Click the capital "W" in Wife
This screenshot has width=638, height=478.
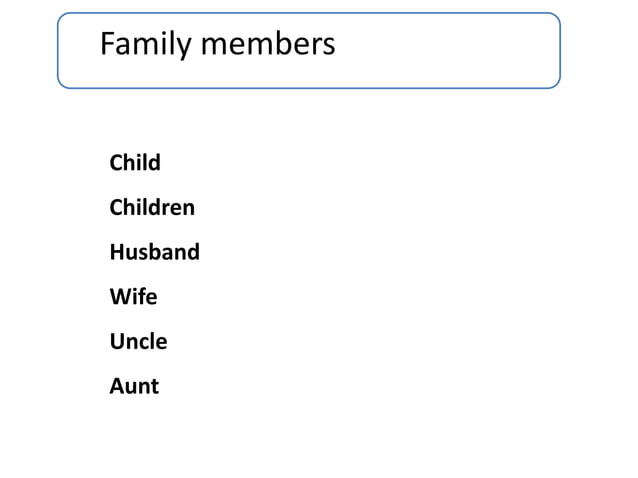tap(118, 297)
